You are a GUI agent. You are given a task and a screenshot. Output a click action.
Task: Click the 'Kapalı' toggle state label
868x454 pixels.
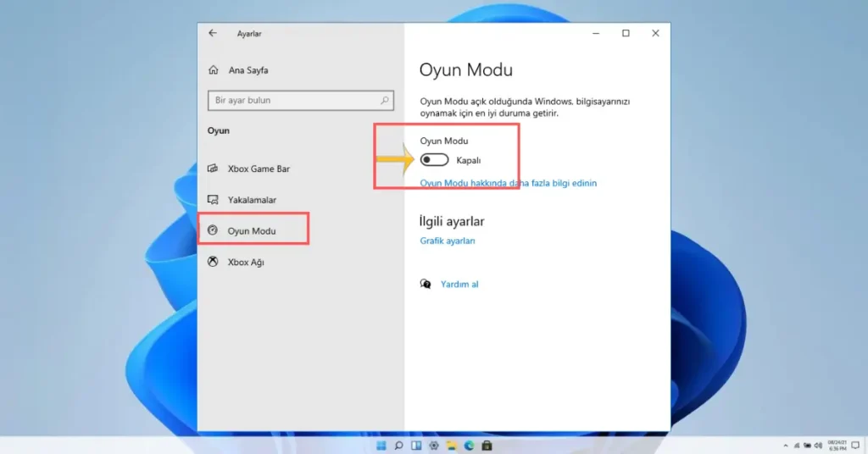[x=468, y=160]
